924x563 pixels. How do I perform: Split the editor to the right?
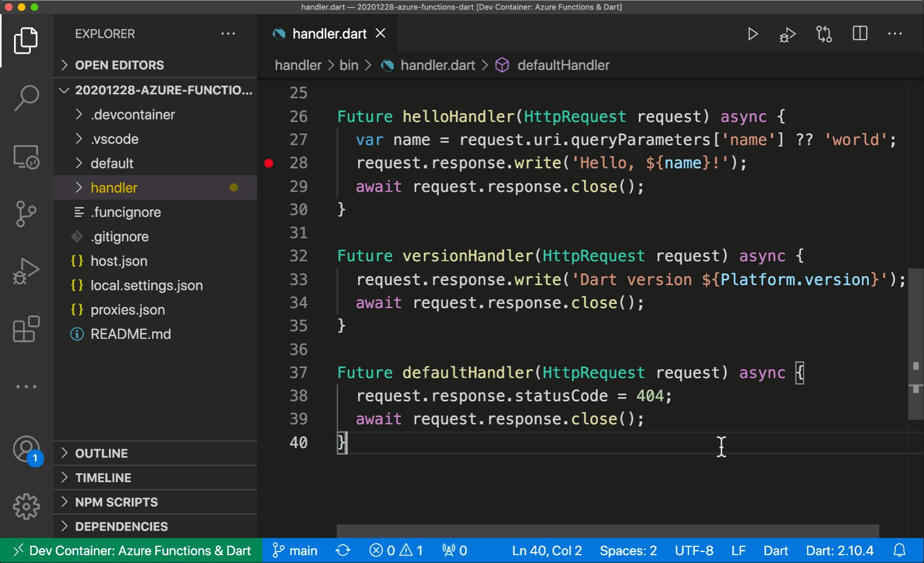(860, 33)
